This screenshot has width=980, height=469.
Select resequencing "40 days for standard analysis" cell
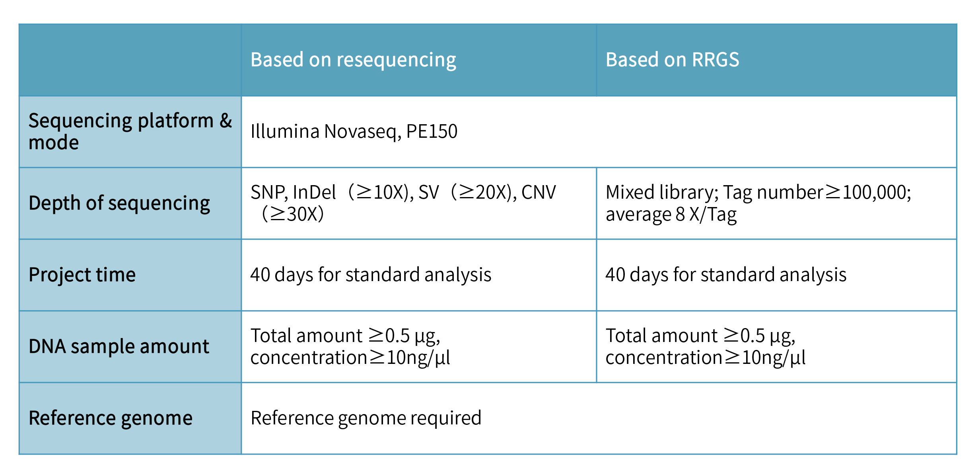coord(371,275)
